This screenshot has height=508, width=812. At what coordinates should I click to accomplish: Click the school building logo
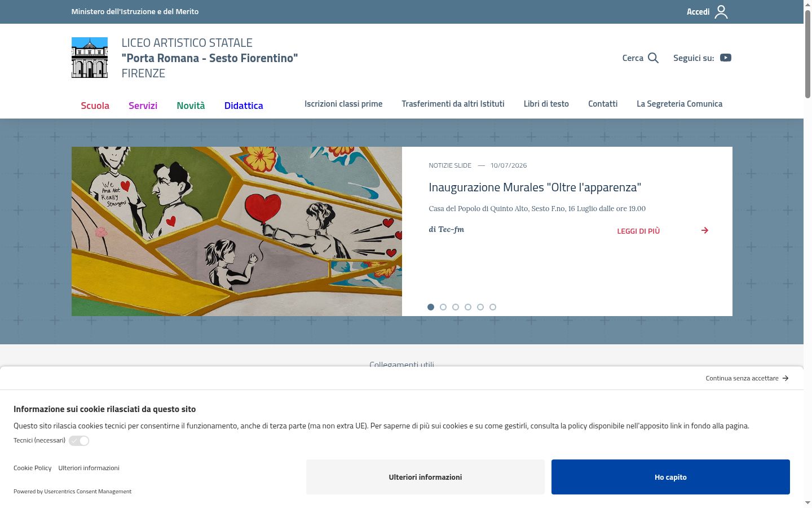tap(90, 58)
